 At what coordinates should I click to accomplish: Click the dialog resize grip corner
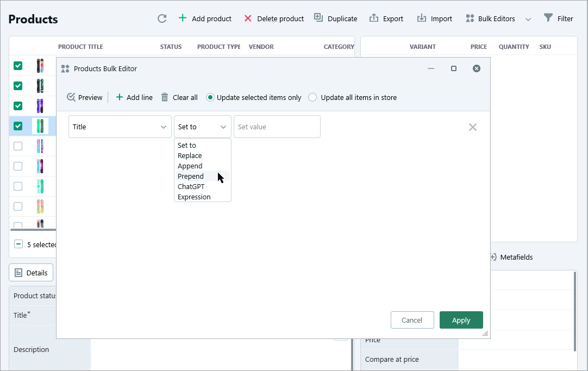click(x=485, y=333)
